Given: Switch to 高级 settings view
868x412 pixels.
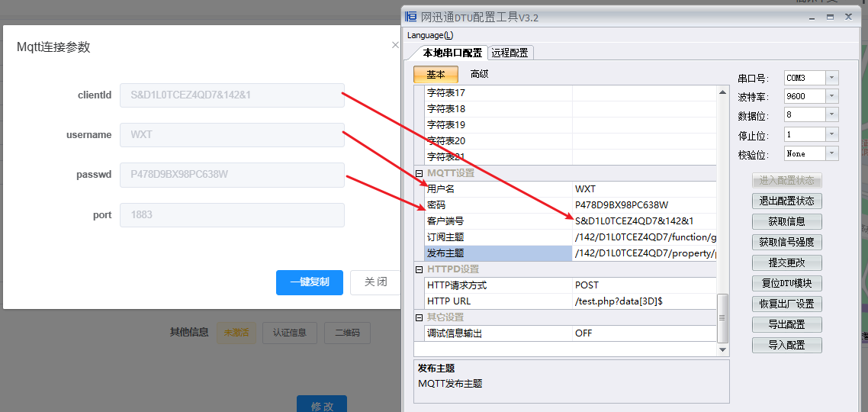Looking at the screenshot, I should coord(479,74).
